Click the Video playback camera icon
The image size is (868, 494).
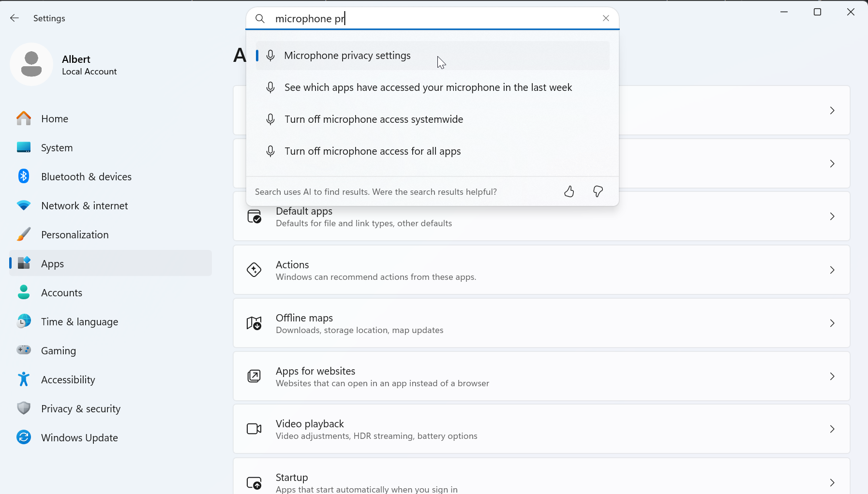pos(254,429)
